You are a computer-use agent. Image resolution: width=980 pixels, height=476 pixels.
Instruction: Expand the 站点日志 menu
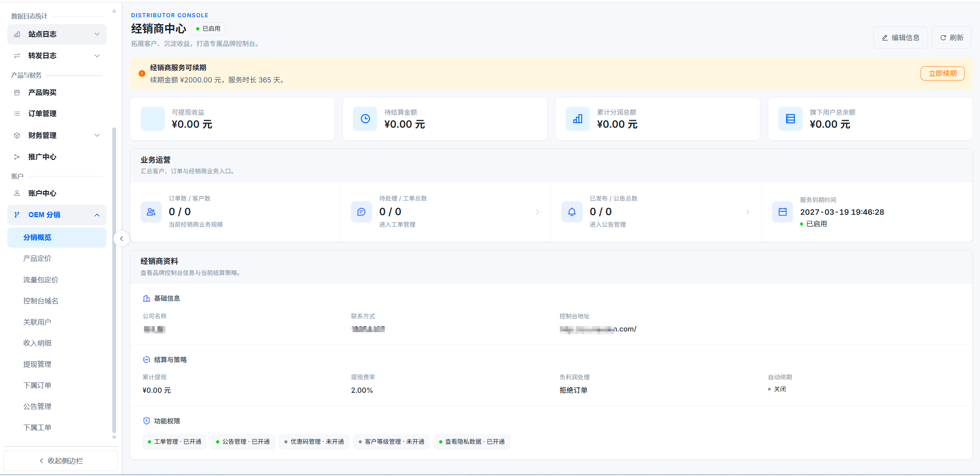pyautogui.click(x=57, y=34)
